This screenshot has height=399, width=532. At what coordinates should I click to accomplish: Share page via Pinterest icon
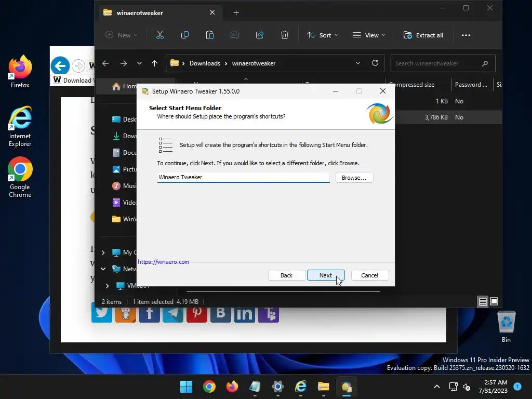coord(197,314)
